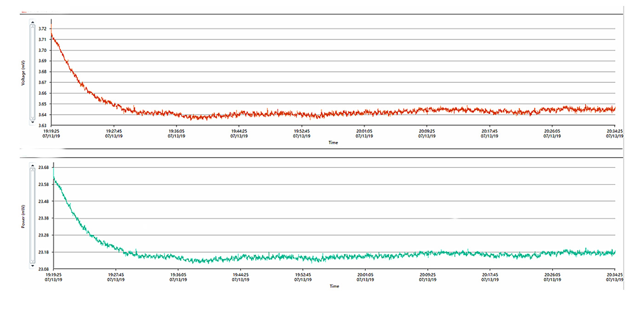Click the Power (mW) axis title

tap(23, 217)
